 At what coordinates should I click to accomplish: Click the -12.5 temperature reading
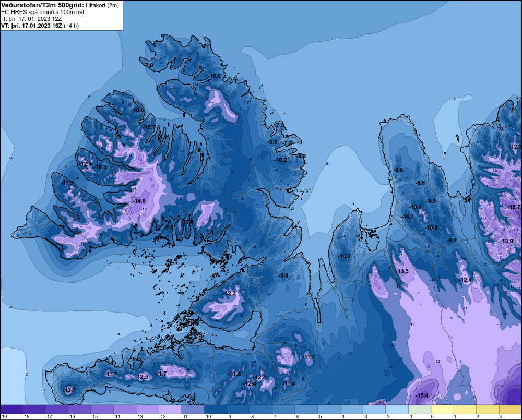tap(142, 377)
